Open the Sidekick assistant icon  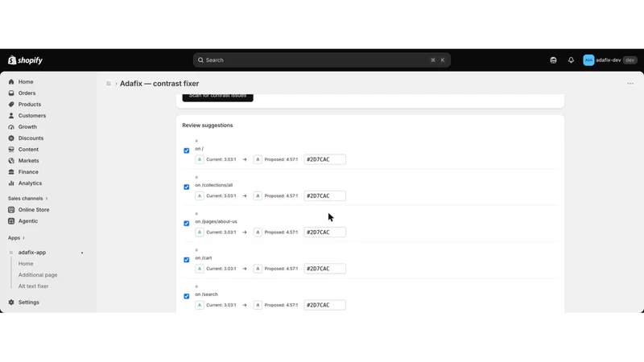click(553, 60)
